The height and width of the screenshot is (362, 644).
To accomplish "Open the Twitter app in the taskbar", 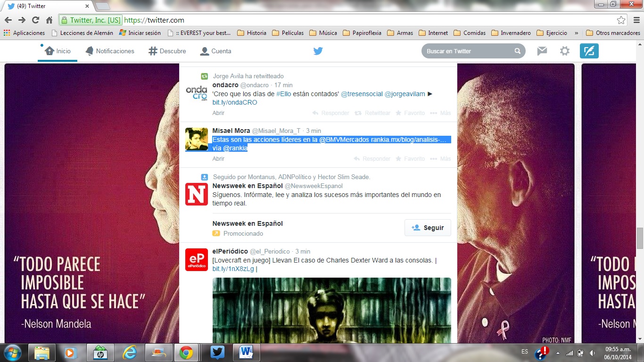I will point(217,353).
